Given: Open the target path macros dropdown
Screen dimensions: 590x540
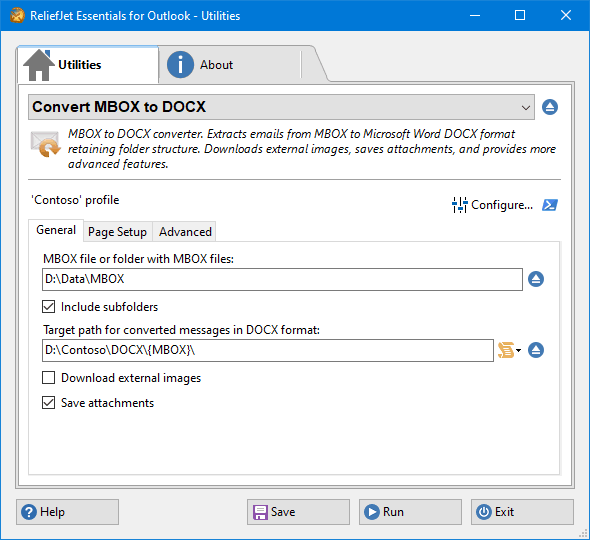Looking at the screenshot, I should [509, 350].
